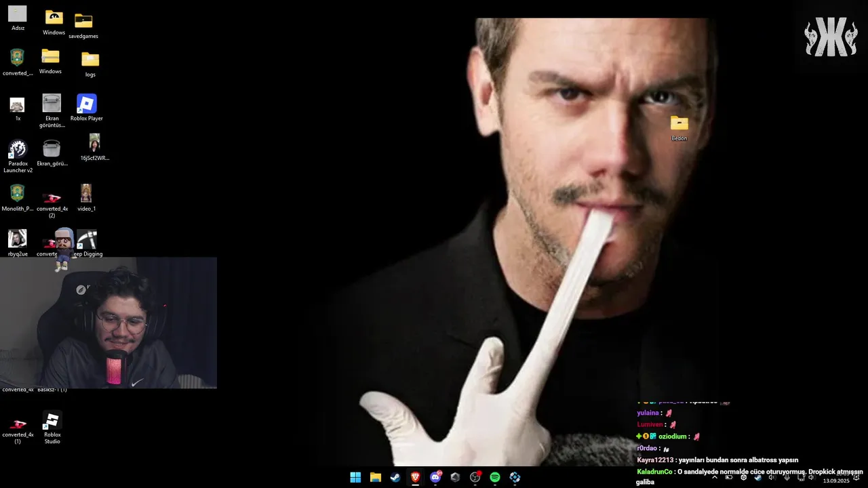868x488 pixels.
Task: Launch Roblox Player shortcut
Action: 87,108
